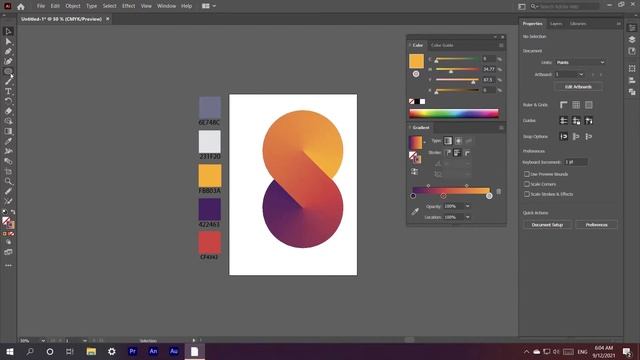Reverse the gradient direction
The height and width of the screenshot is (360, 640).
414,172
